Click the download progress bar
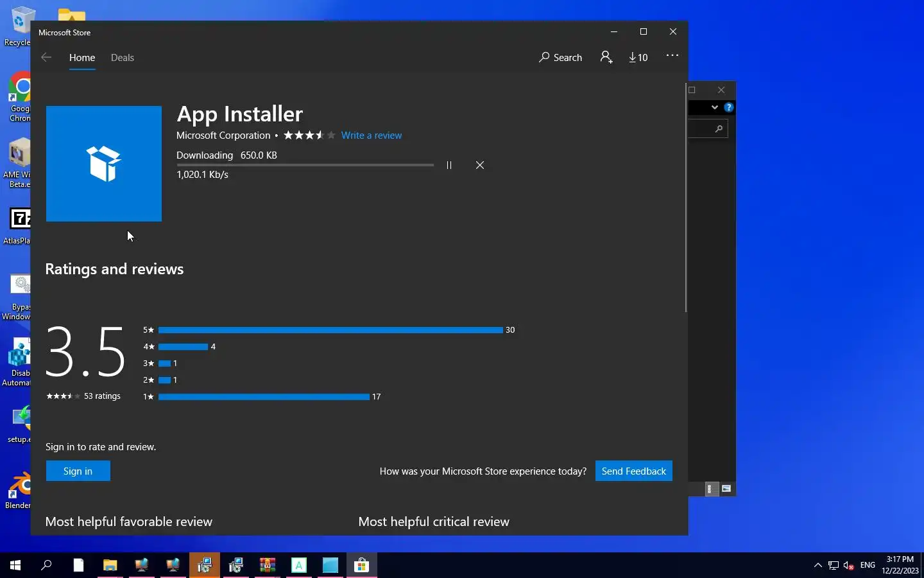Viewport: 924px width, 578px height. coord(305,165)
